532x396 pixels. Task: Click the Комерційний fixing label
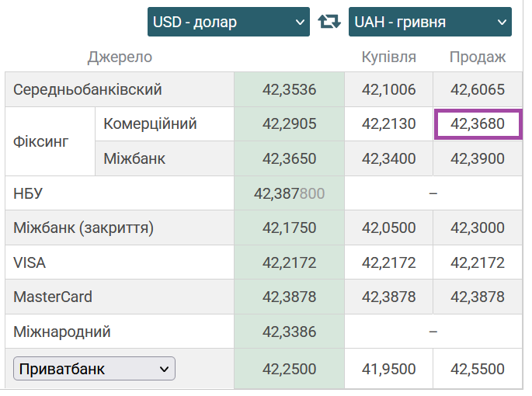point(150,123)
